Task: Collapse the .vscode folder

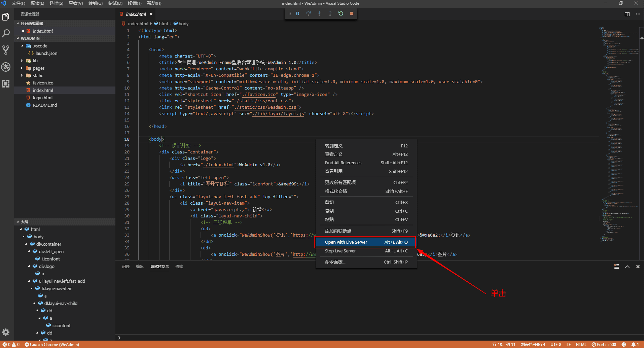Action: (x=22, y=46)
